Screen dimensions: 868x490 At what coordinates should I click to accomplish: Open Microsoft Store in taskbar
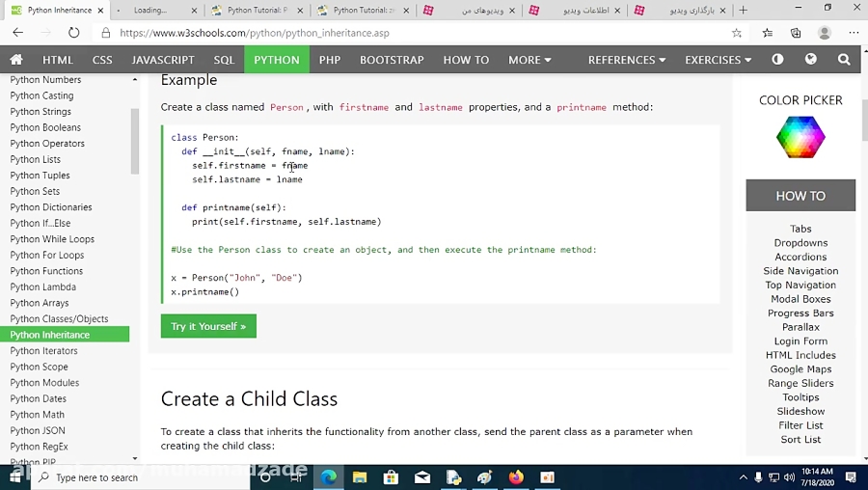(391, 477)
